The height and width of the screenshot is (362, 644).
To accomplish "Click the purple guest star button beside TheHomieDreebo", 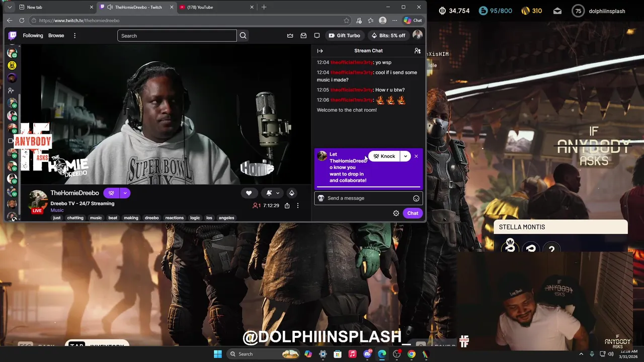I will point(111,193).
